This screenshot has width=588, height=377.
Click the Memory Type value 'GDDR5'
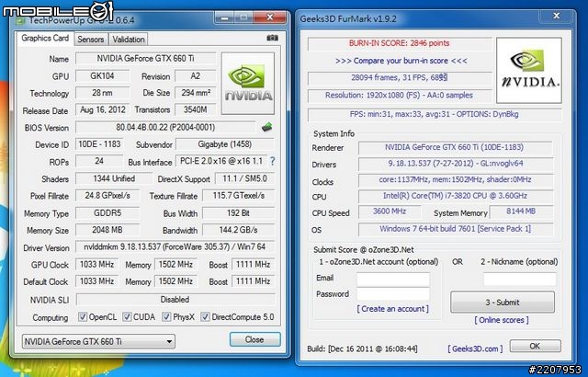(x=107, y=213)
